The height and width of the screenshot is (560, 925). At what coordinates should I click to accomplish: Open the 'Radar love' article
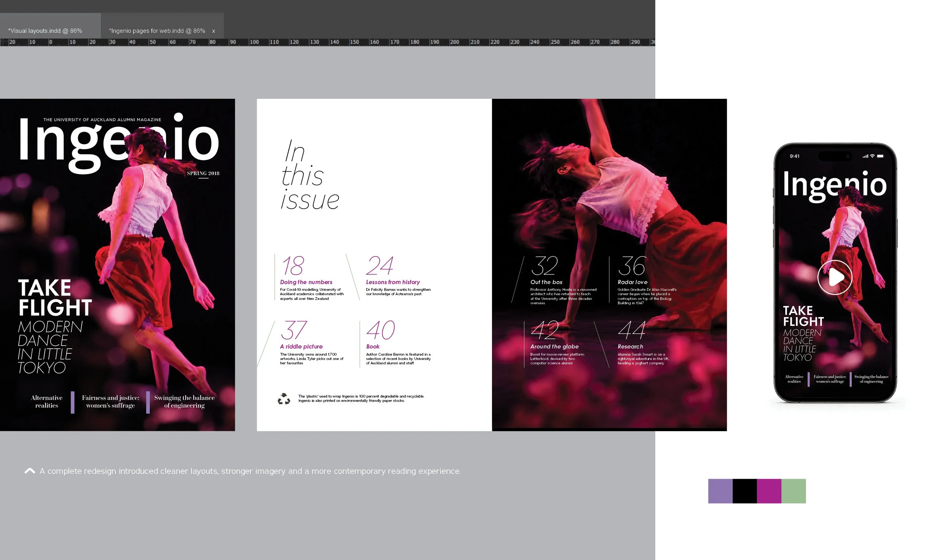coord(632,282)
